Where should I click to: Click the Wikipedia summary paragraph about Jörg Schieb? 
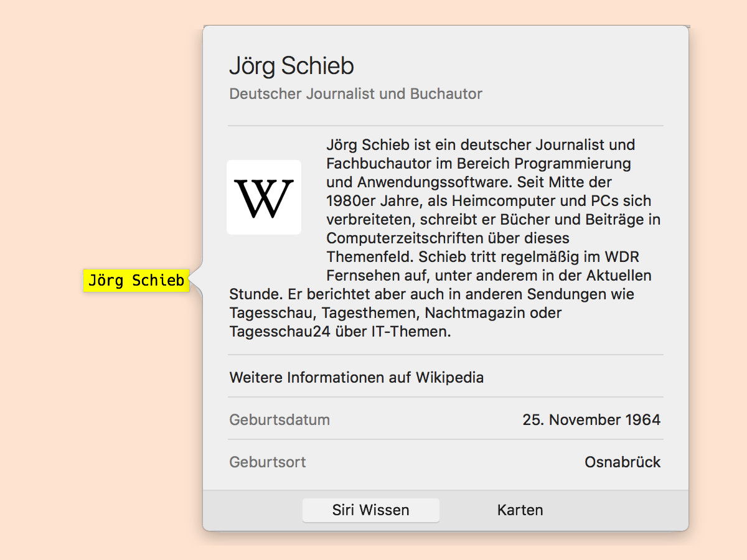coord(445,238)
